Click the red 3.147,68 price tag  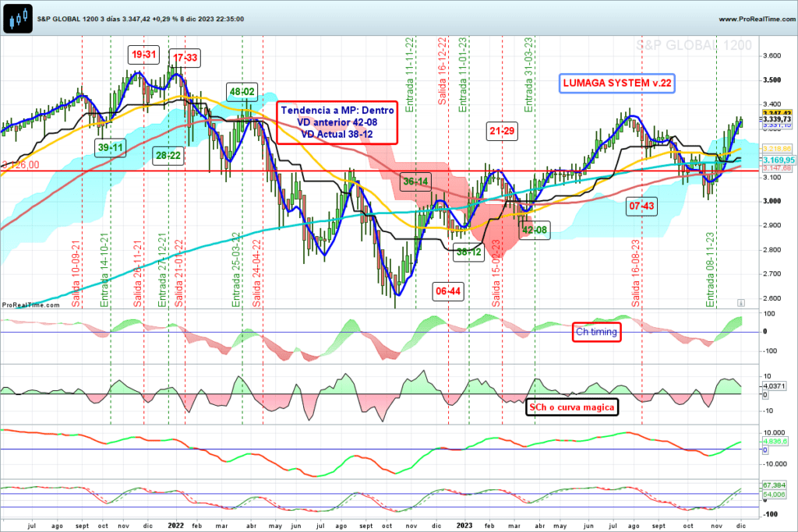coord(777,167)
